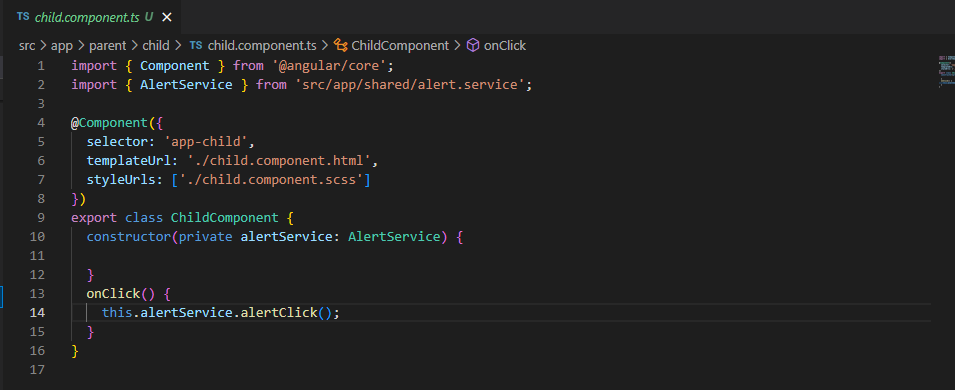Click line number 9 in gutter
Viewport: 955px width, 390px height.
41,218
